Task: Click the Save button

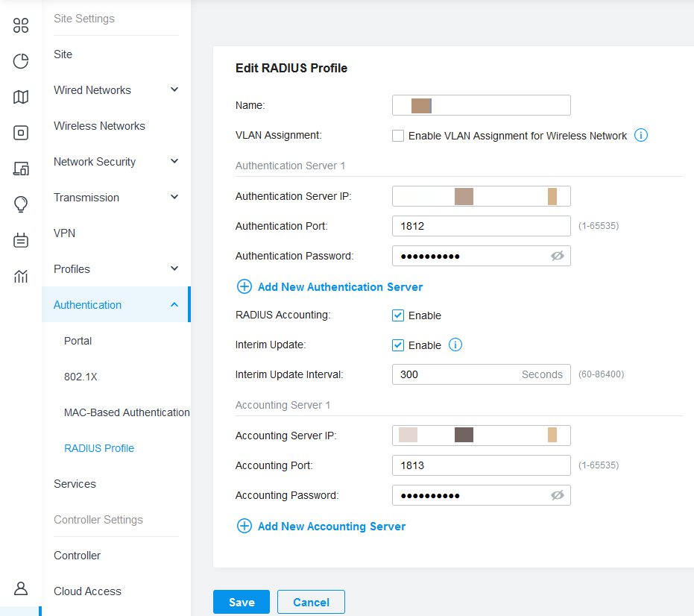Action: [241, 603]
